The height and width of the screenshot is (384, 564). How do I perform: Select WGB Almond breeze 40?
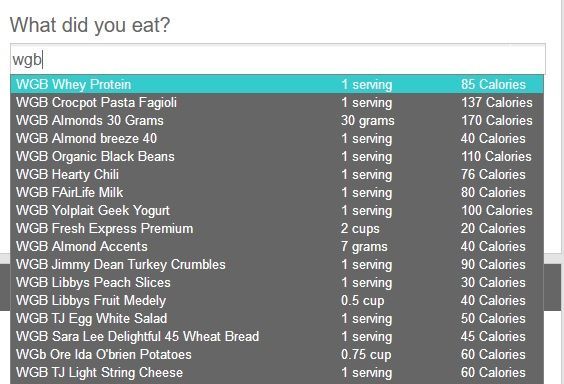[x=277, y=138]
